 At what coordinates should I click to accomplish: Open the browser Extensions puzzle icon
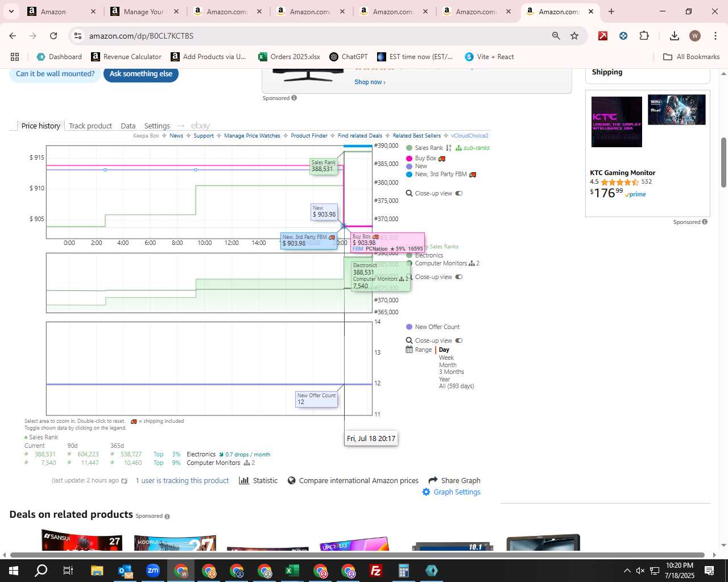[644, 36]
